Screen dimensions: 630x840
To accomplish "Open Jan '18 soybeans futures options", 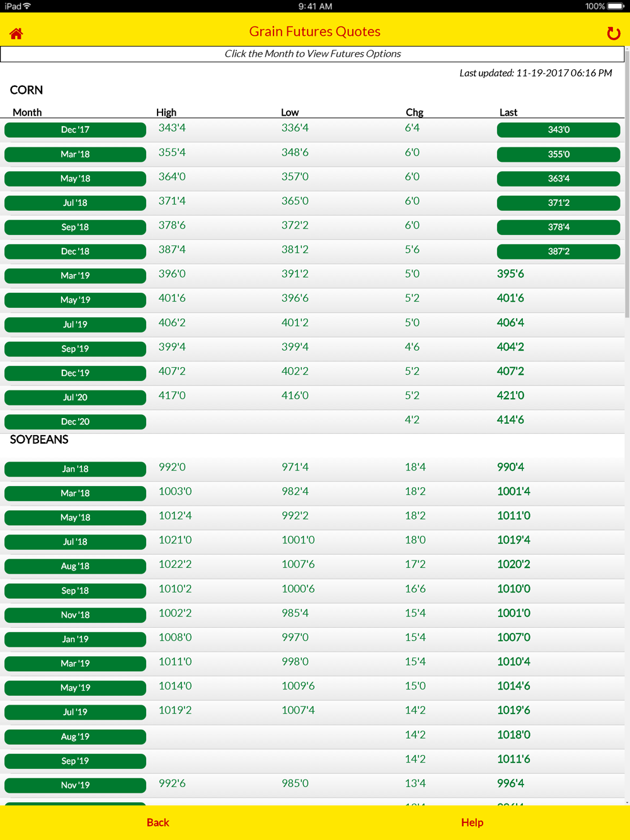I will click(x=75, y=469).
